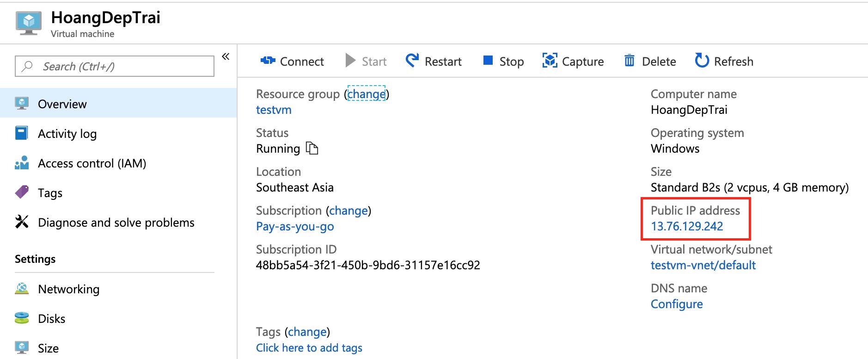Viewport: 868px width, 359px height.
Task: Open Networking settings
Action: (x=68, y=289)
